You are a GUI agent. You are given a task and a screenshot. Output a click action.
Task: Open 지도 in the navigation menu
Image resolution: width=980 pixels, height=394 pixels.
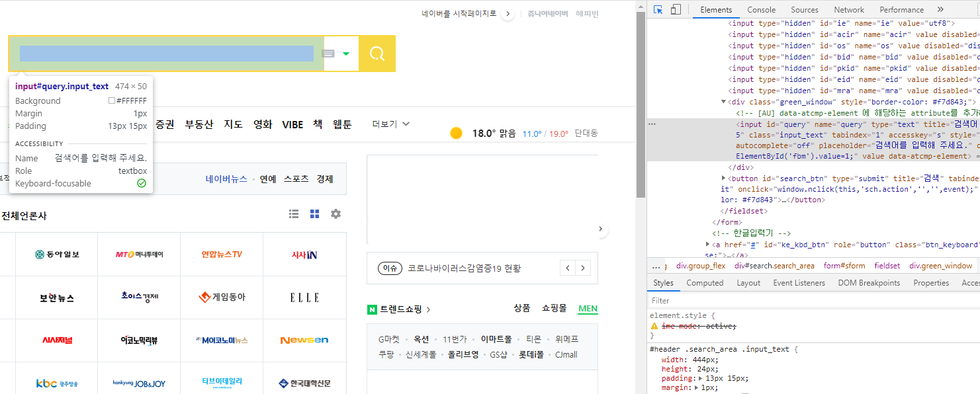pyautogui.click(x=234, y=124)
